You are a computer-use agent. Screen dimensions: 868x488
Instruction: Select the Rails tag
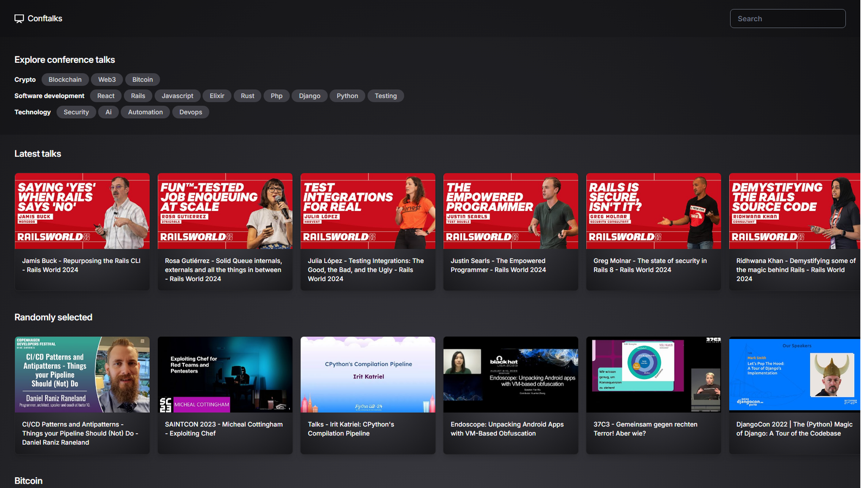coord(138,96)
